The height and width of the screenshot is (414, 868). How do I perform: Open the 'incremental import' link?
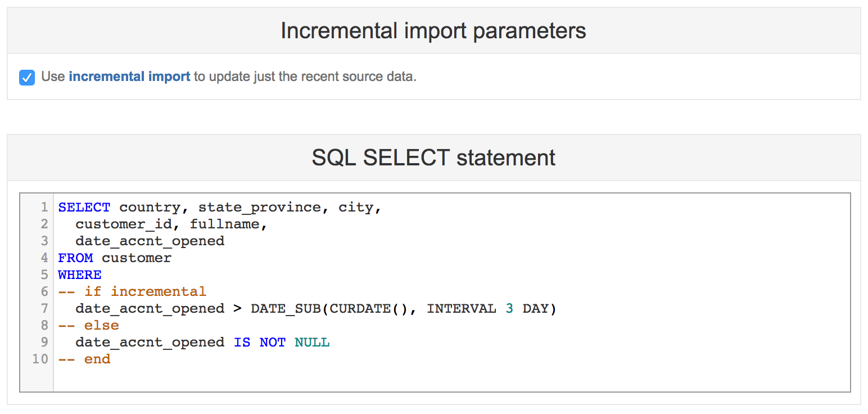(x=129, y=76)
